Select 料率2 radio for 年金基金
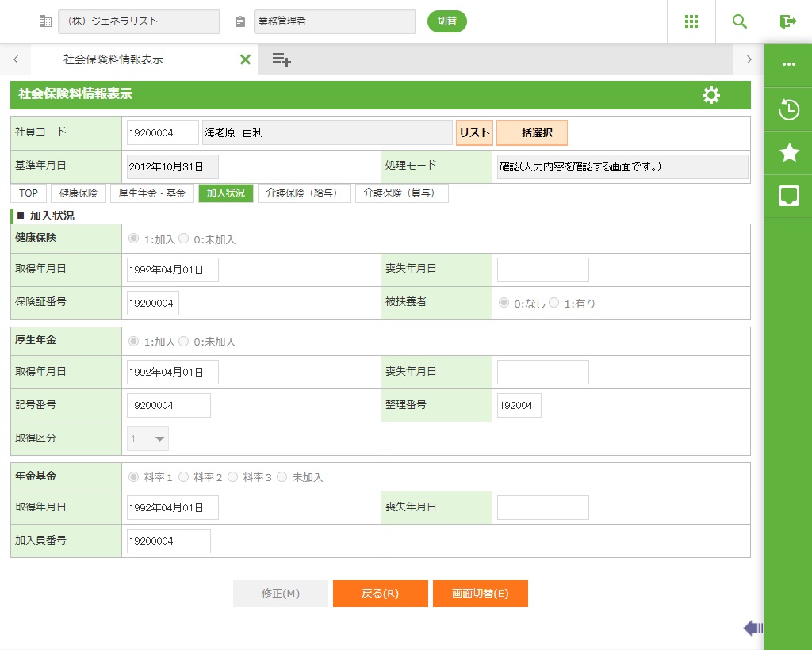This screenshot has width=812, height=650. (x=184, y=477)
